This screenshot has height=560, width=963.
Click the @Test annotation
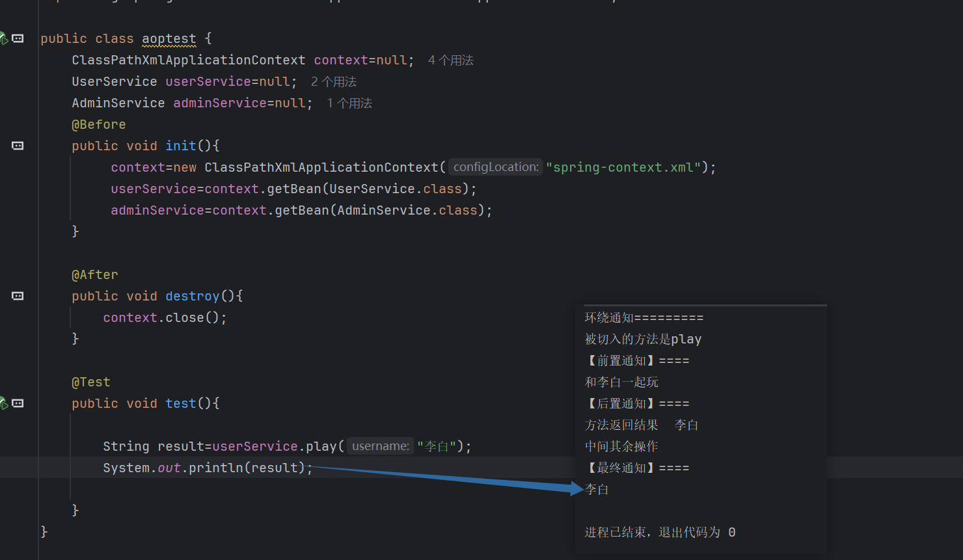tap(91, 382)
